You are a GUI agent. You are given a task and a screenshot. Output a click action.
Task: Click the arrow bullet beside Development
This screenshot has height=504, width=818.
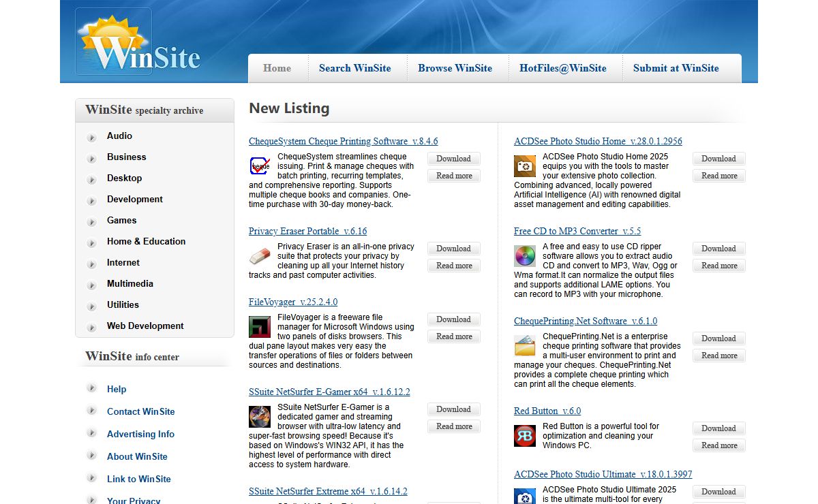click(x=92, y=201)
